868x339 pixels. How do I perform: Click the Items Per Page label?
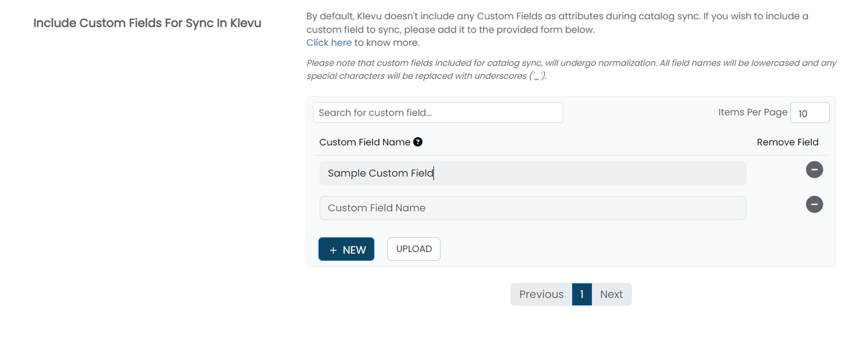(752, 112)
